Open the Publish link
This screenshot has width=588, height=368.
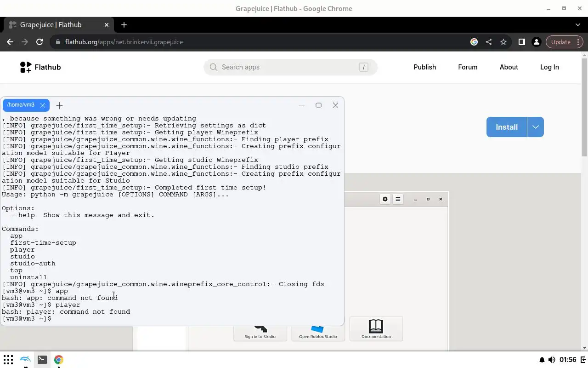424,67
